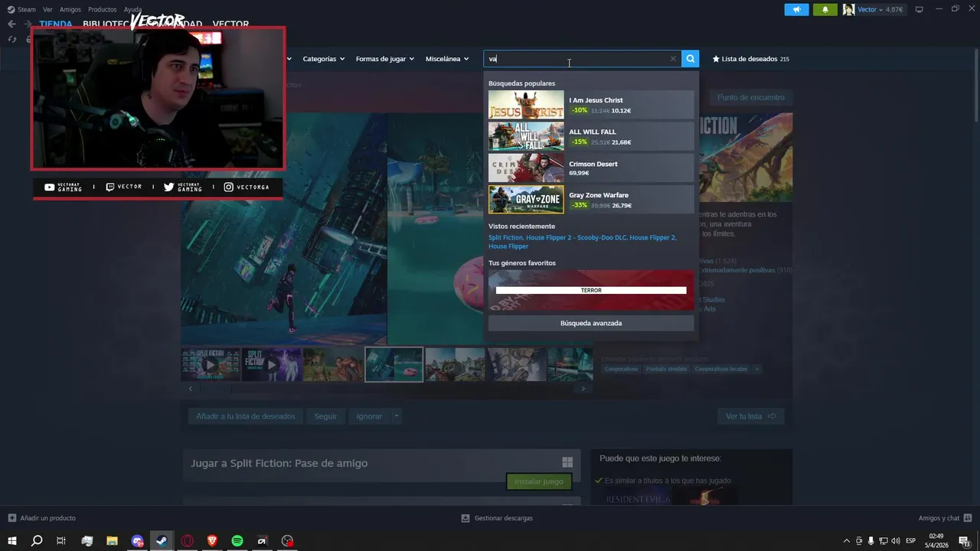Click the blue search magnifier button

click(x=691, y=59)
